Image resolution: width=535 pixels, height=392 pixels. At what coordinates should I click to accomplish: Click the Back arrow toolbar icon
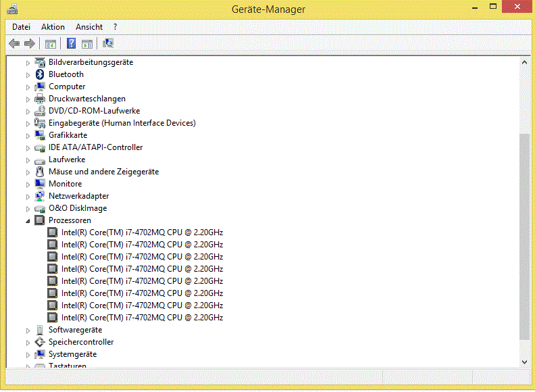coord(14,43)
